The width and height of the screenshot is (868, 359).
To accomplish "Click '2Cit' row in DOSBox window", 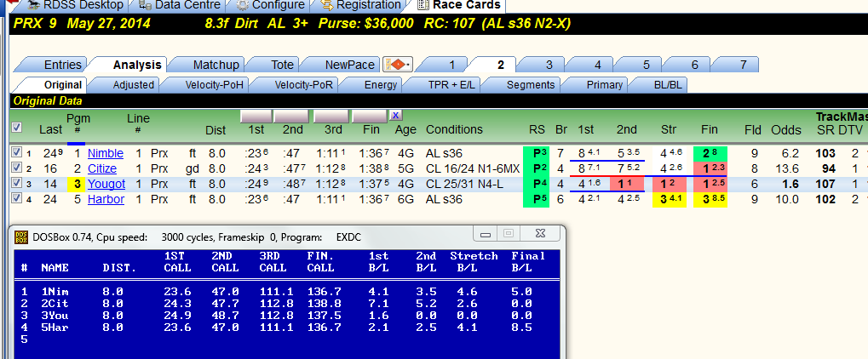I will (x=277, y=304).
